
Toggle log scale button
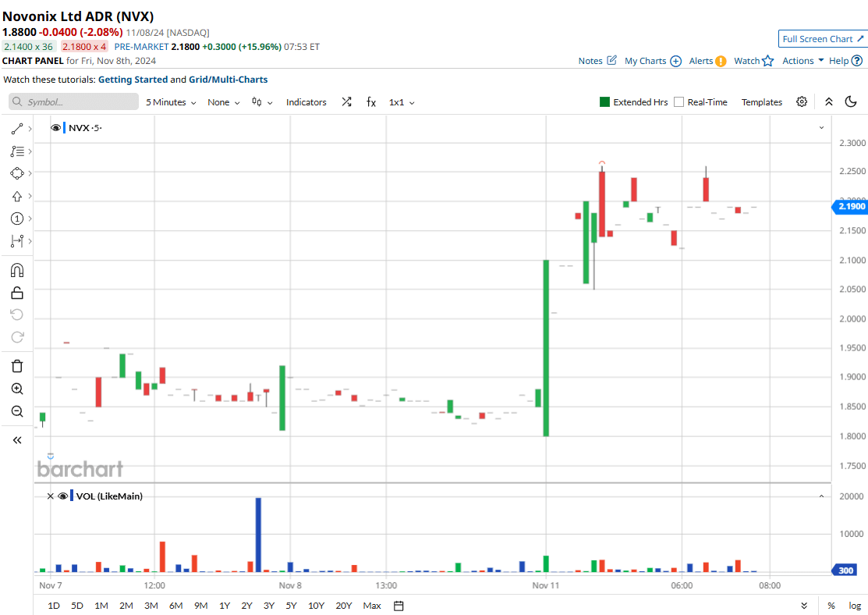855,606
